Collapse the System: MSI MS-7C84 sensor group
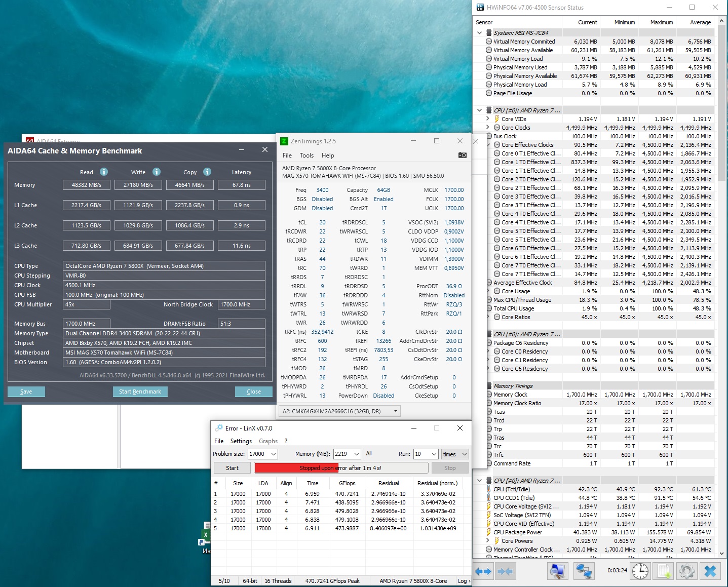Image resolution: width=728 pixels, height=587 pixels. [480, 32]
